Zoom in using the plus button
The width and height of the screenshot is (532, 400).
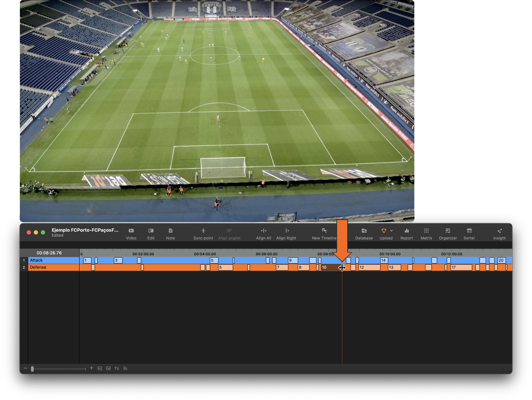(92, 368)
